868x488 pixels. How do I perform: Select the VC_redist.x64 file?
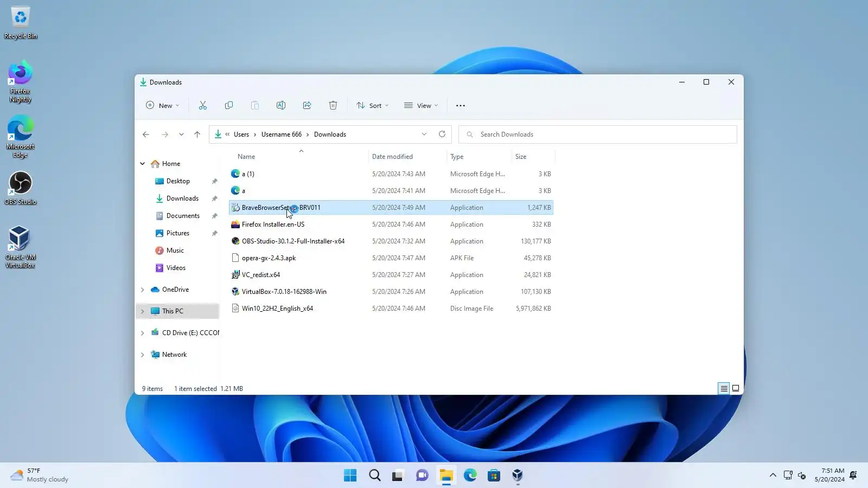point(391,275)
